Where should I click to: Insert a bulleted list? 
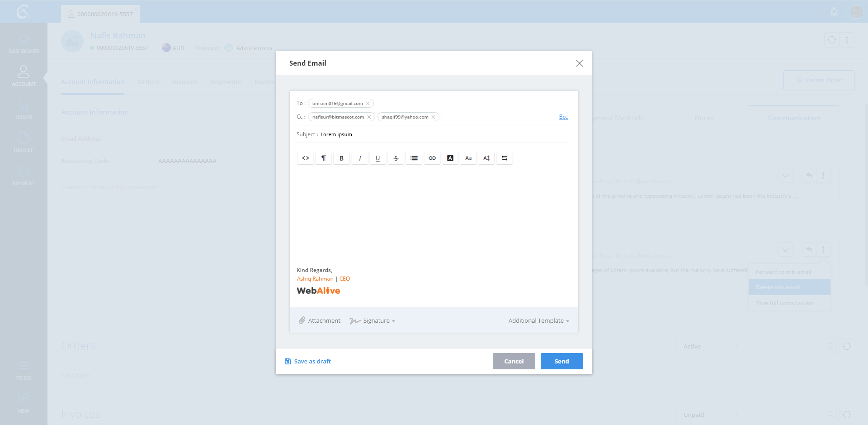(414, 158)
